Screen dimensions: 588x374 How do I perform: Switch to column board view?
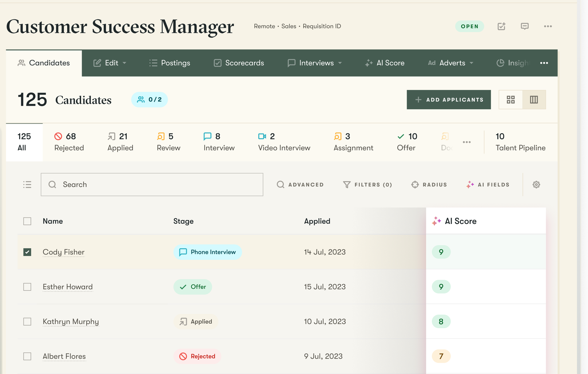tap(534, 99)
